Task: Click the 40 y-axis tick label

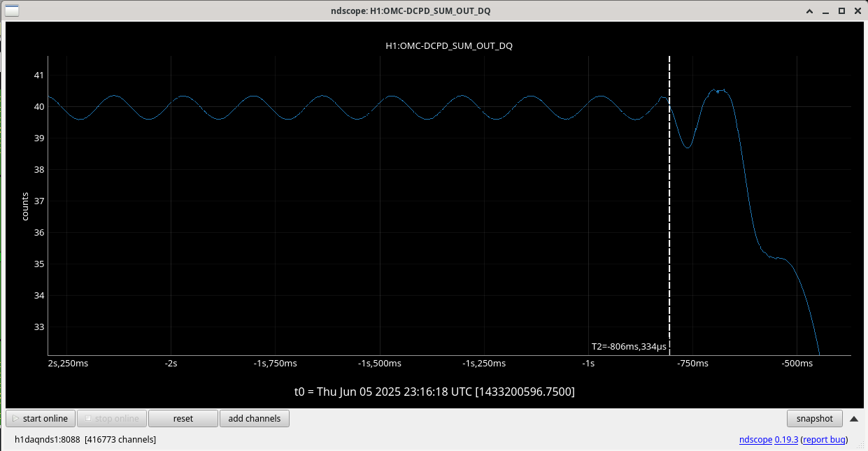Action: 39,107
